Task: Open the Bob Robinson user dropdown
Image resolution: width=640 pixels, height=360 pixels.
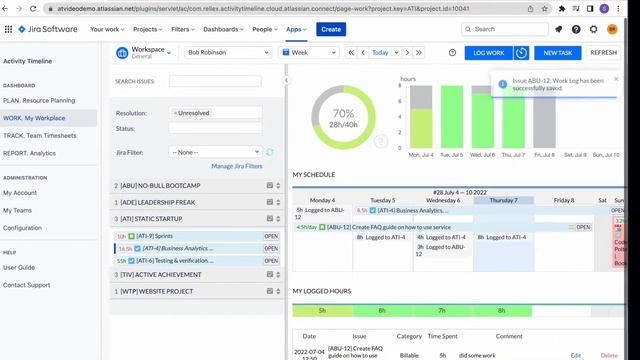Action: tap(228, 53)
